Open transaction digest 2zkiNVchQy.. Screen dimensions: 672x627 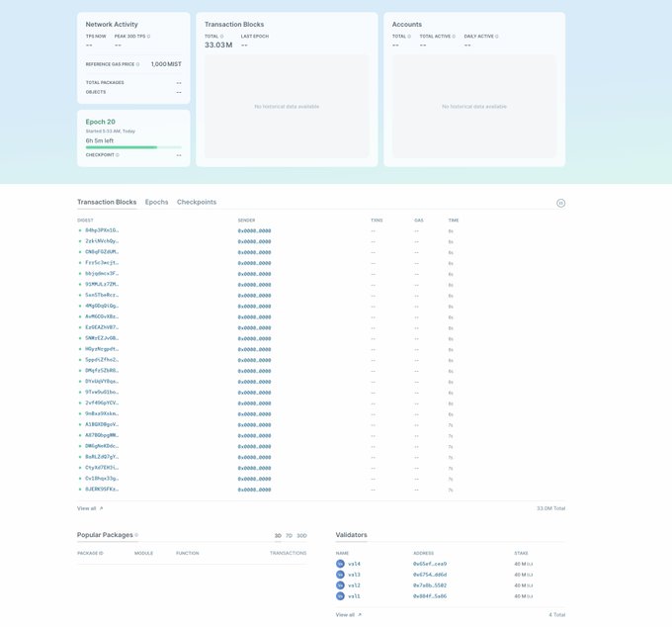click(102, 241)
